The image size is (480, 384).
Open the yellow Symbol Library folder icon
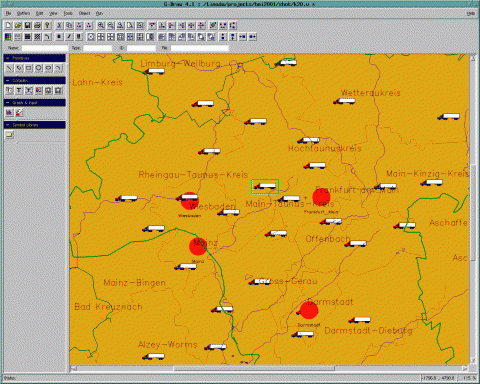[x=9, y=135]
